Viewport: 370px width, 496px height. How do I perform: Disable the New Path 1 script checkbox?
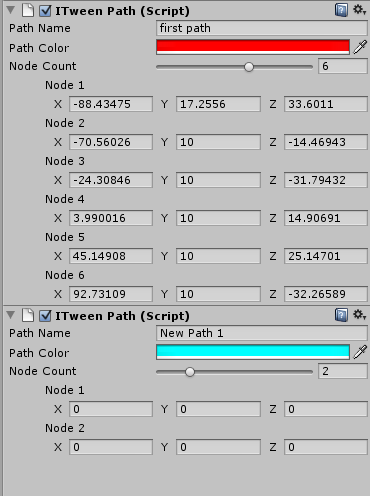click(x=45, y=316)
